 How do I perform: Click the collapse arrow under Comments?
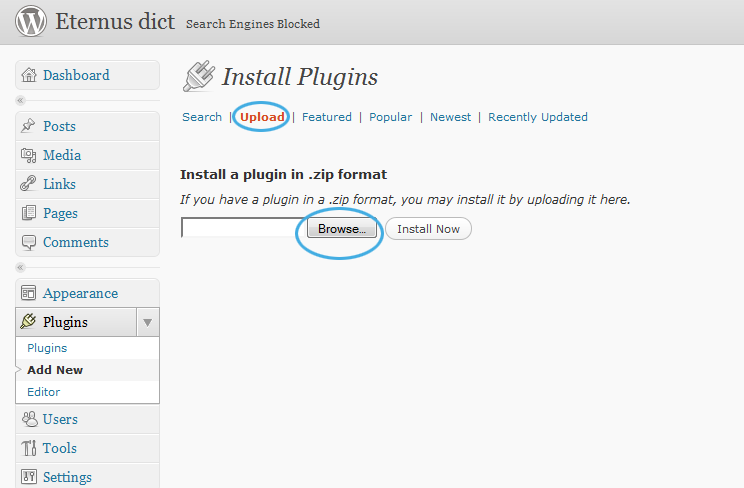pyautogui.click(x=20, y=267)
